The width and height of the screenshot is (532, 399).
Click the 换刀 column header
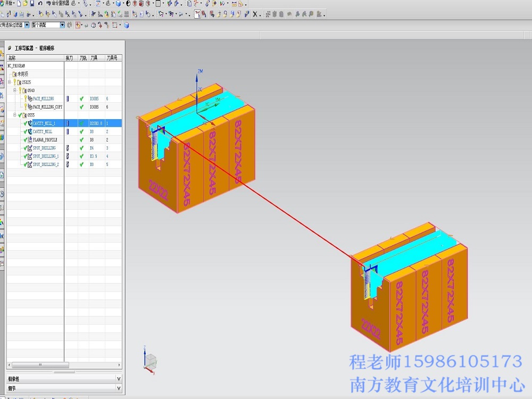point(71,58)
